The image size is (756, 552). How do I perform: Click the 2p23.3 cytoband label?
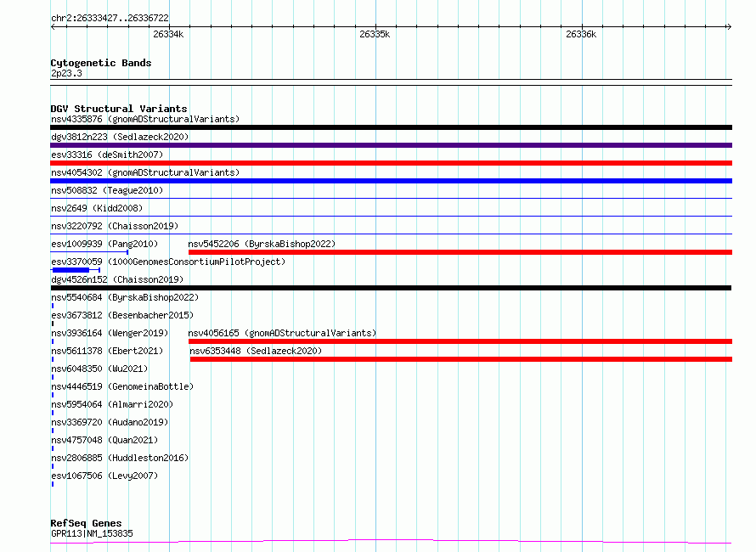tap(66, 73)
